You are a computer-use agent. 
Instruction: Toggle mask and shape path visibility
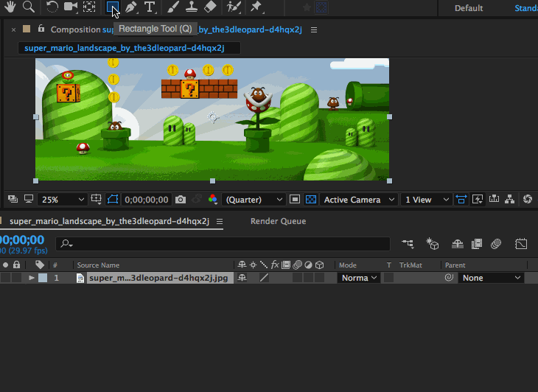[x=113, y=200]
